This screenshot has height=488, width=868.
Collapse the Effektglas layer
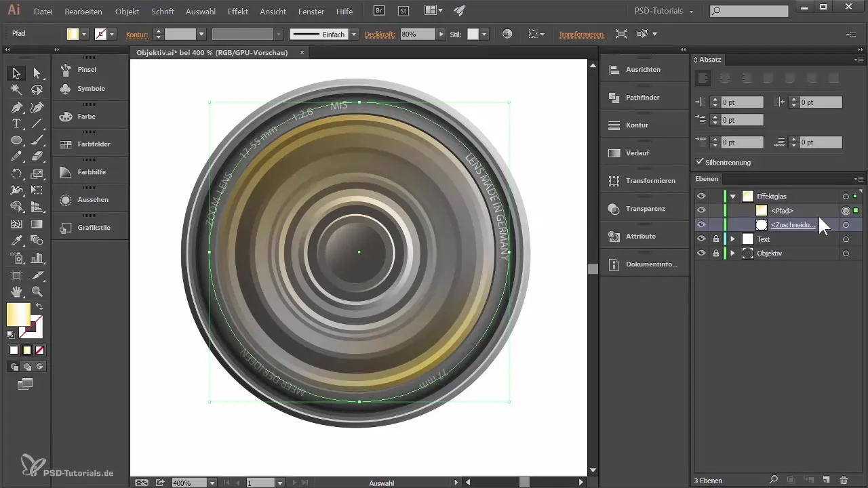tap(733, 196)
